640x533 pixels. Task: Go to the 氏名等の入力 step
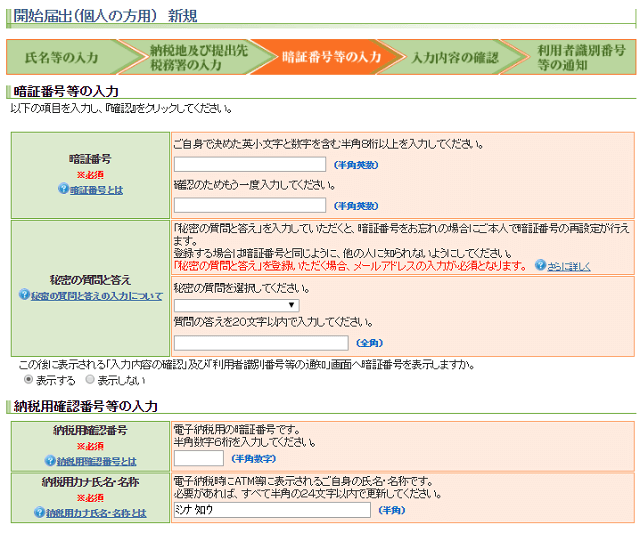coord(62,58)
